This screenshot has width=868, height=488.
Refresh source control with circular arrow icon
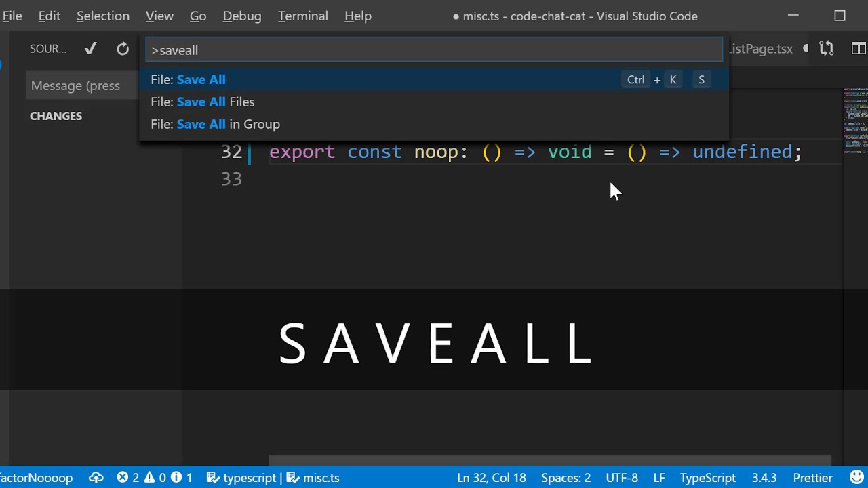pyautogui.click(x=122, y=49)
